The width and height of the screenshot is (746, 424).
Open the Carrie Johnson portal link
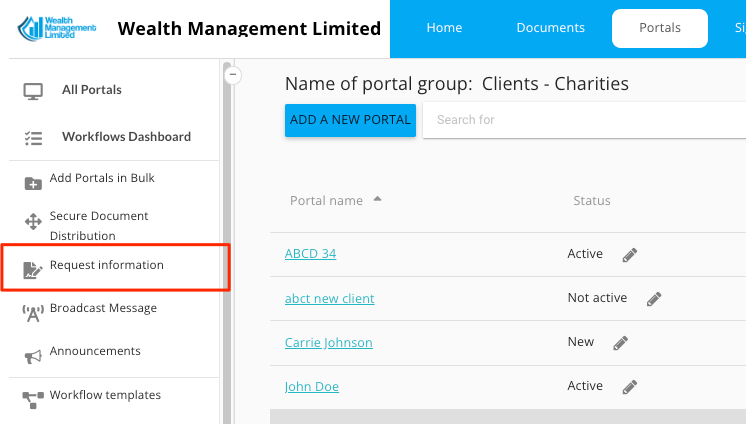328,343
